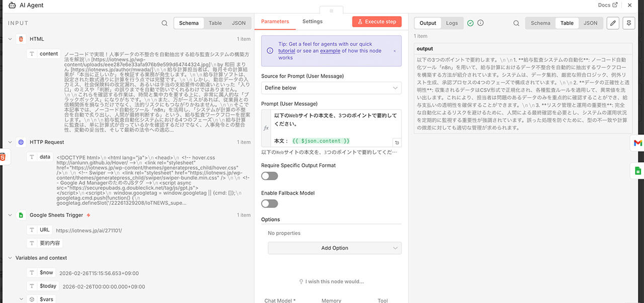This screenshot has height=303, width=644.
Task: Open the Logs tab in the Output panel
Action: pos(451,23)
